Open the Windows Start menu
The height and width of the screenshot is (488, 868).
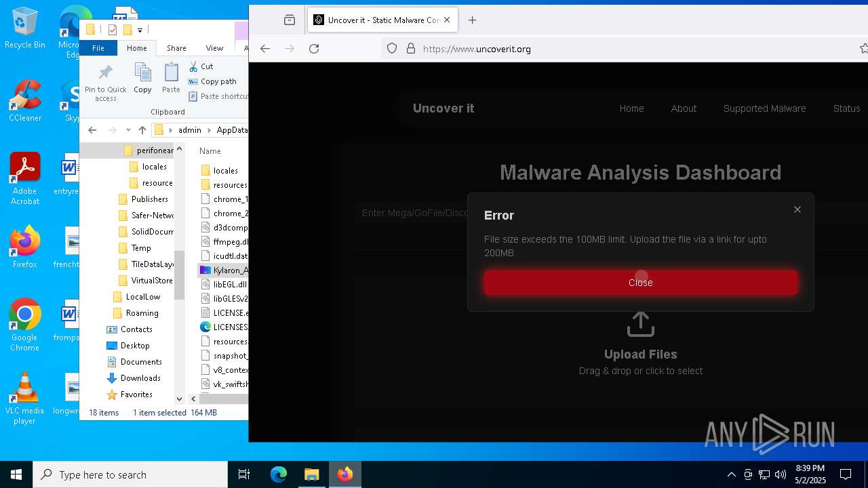[x=16, y=474]
